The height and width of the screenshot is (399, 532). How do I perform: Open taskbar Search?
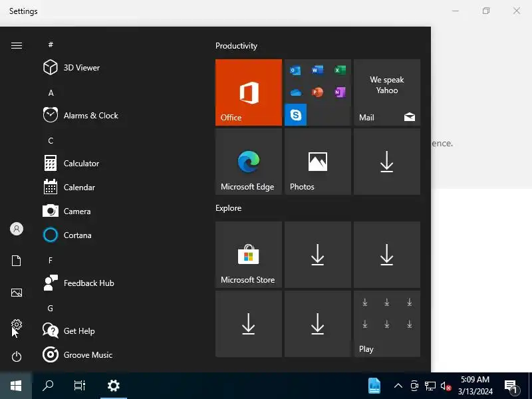click(x=48, y=386)
